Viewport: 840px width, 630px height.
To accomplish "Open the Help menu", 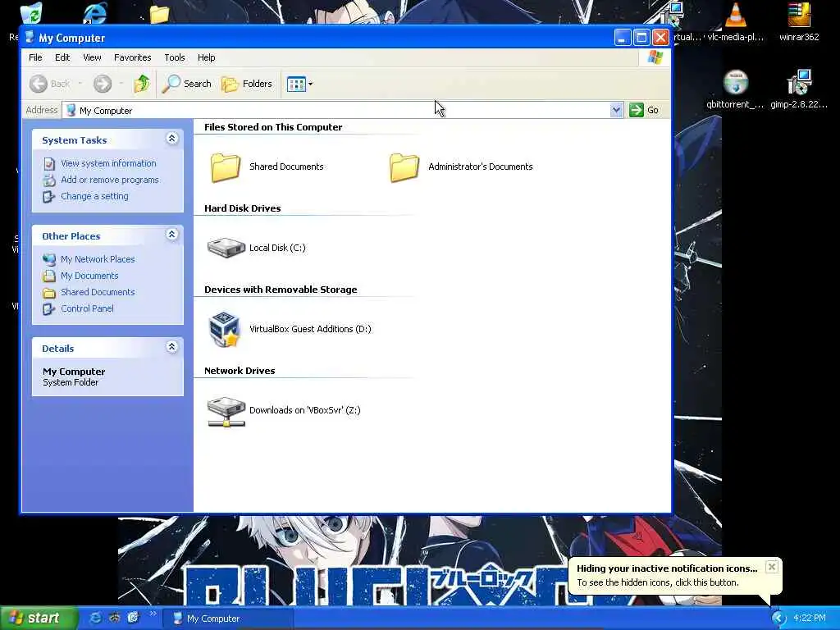I will point(206,57).
